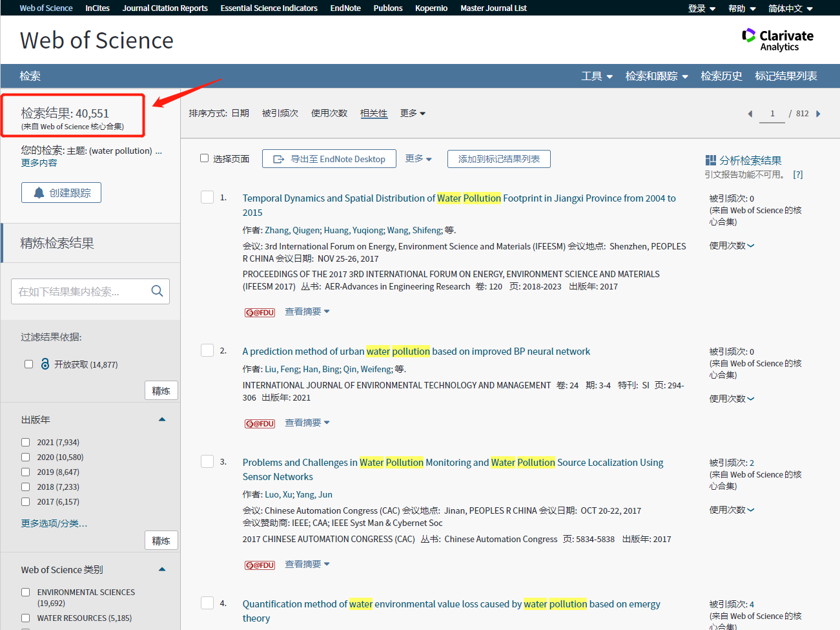Open Master Journal List
The width and height of the screenshot is (840, 630).
click(493, 8)
